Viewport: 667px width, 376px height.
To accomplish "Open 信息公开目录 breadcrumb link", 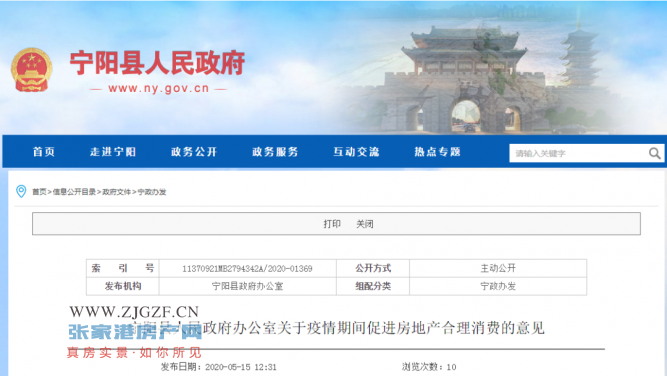I will click(x=74, y=192).
